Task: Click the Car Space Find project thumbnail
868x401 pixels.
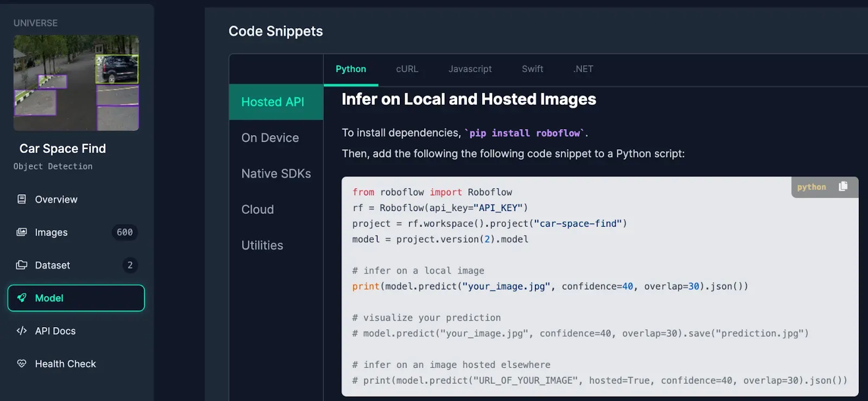Action: tap(76, 83)
